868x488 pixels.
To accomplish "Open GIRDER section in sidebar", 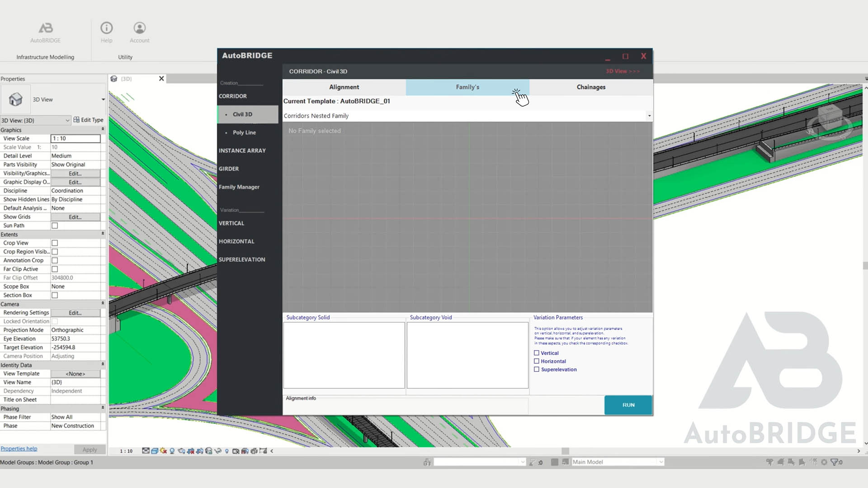I will click(x=229, y=169).
